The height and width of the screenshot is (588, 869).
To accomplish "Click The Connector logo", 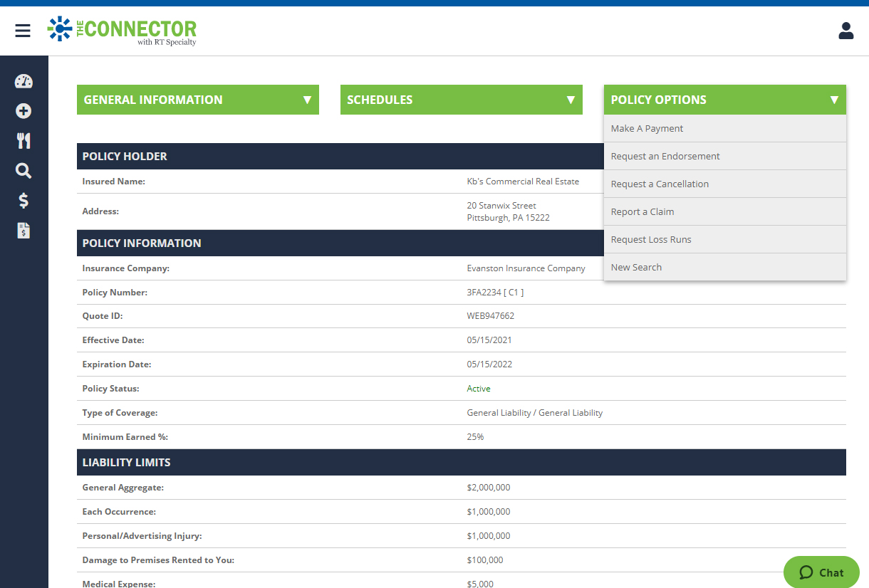I will [x=122, y=31].
